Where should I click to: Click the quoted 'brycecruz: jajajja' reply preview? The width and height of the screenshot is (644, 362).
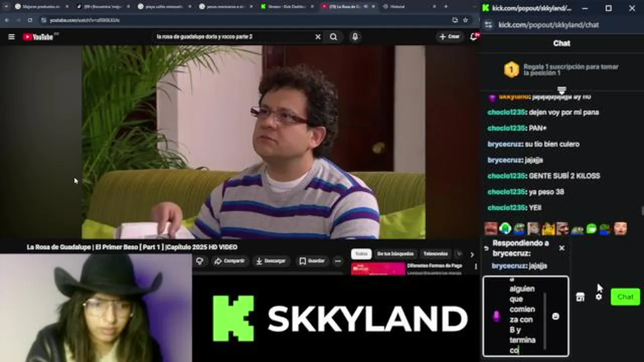tap(519, 265)
